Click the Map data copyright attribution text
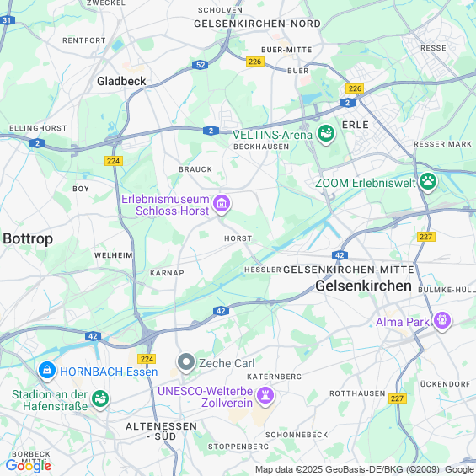Viewport: 476px width, 476px height. (x=365, y=469)
